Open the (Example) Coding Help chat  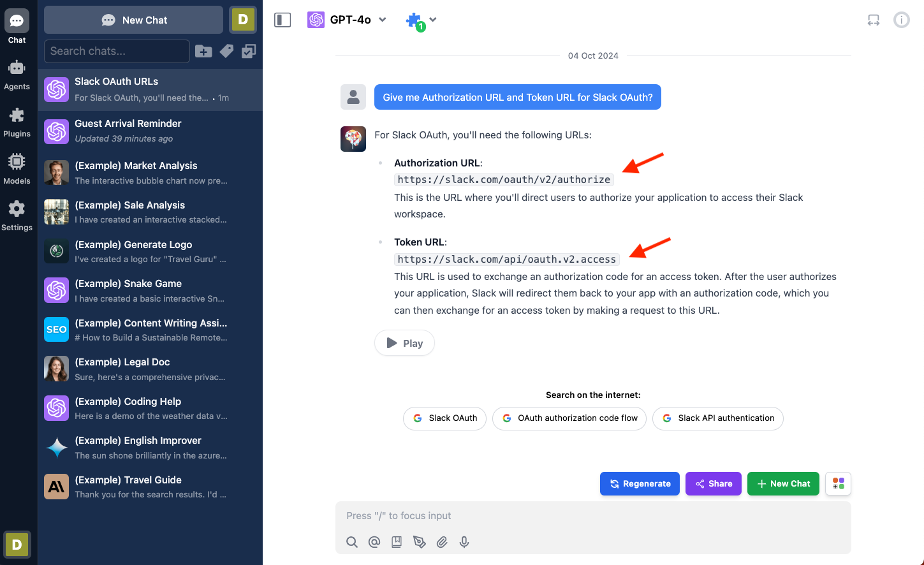(150, 408)
